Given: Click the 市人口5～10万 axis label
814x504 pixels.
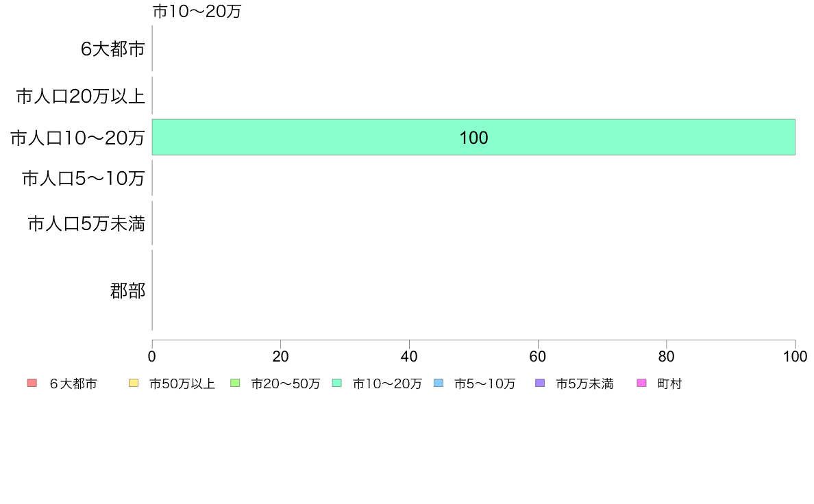Looking at the screenshot, I should [83, 179].
